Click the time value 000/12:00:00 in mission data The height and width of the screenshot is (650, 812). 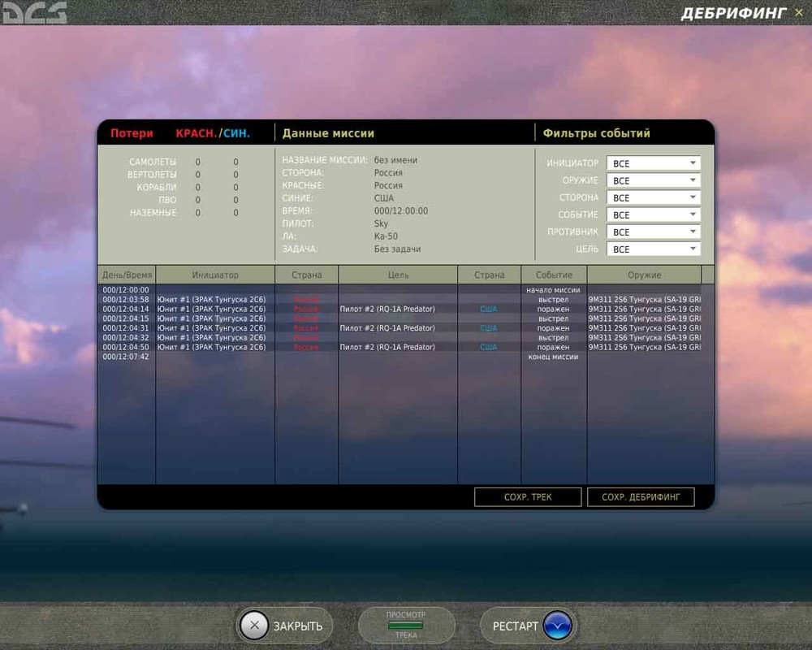(x=401, y=211)
